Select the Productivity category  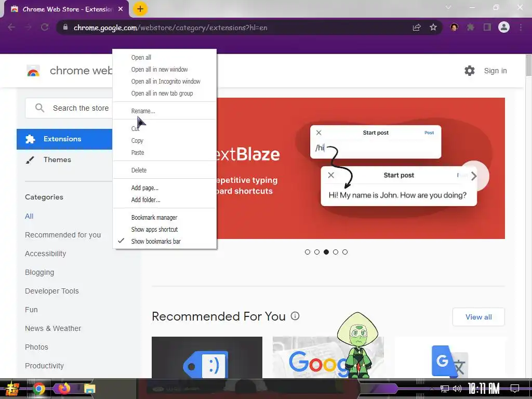[44, 366]
